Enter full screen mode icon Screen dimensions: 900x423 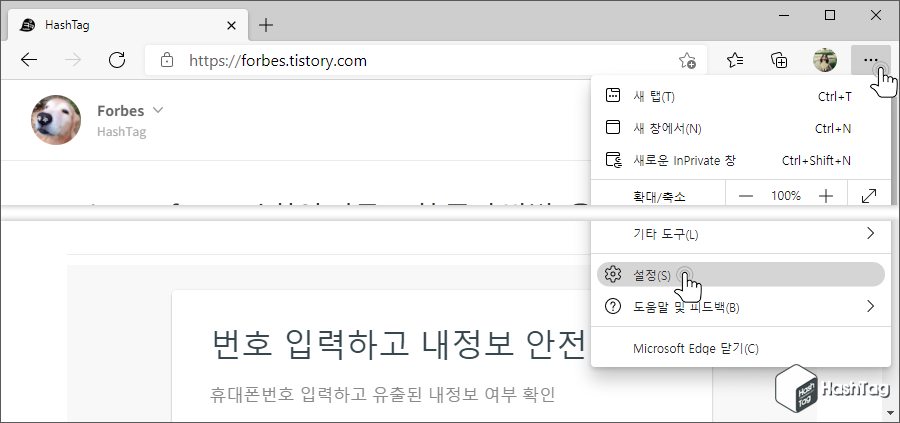pos(869,196)
